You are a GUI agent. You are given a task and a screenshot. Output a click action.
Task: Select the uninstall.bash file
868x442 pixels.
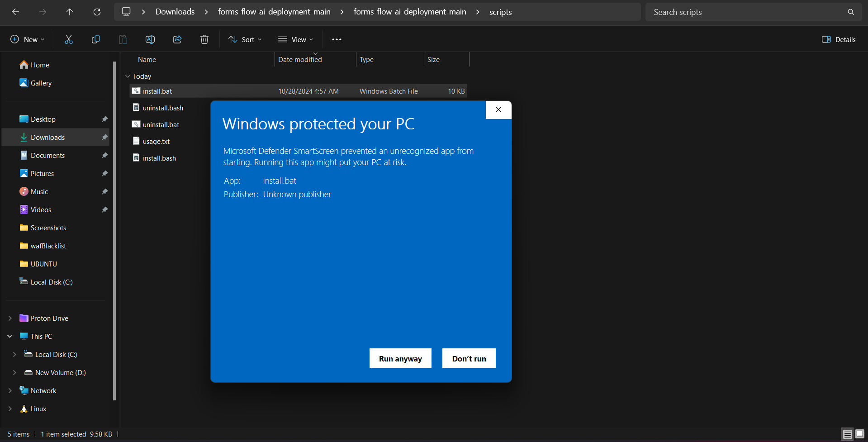pos(158,108)
